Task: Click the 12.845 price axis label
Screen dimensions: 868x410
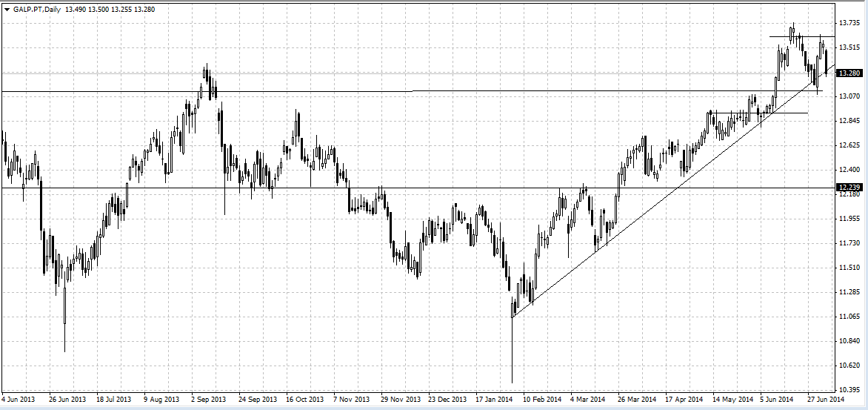Action: (849, 121)
